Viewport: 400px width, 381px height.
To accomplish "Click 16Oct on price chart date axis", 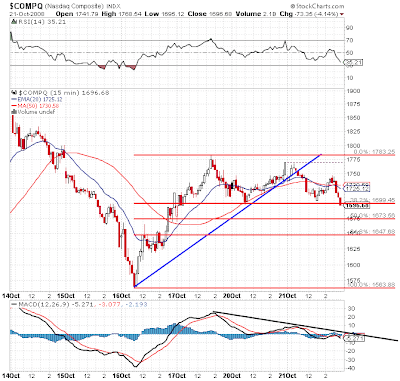I will tap(121, 296).
